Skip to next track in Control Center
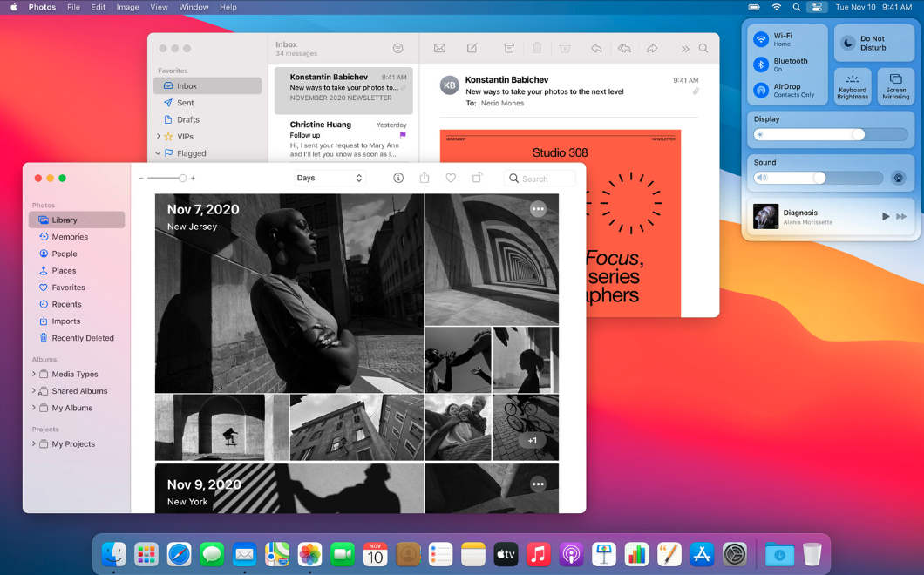The width and height of the screenshot is (924, 575). click(x=901, y=217)
